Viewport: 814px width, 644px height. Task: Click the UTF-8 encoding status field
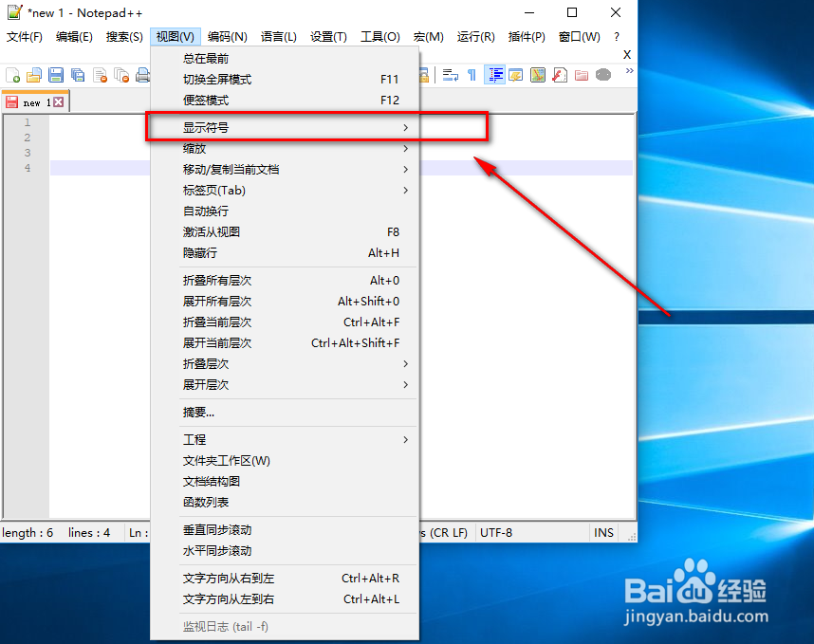pyautogui.click(x=532, y=532)
